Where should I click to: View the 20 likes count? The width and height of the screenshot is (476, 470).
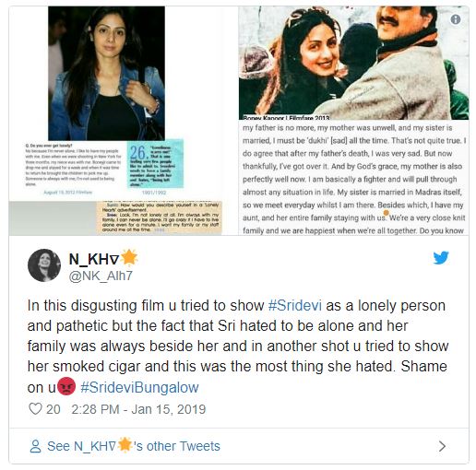[54, 409]
